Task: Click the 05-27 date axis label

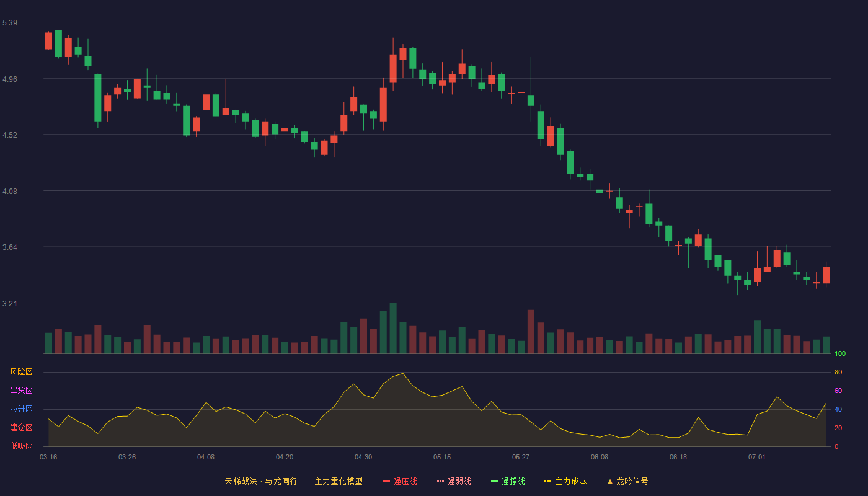Action: tap(521, 457)
